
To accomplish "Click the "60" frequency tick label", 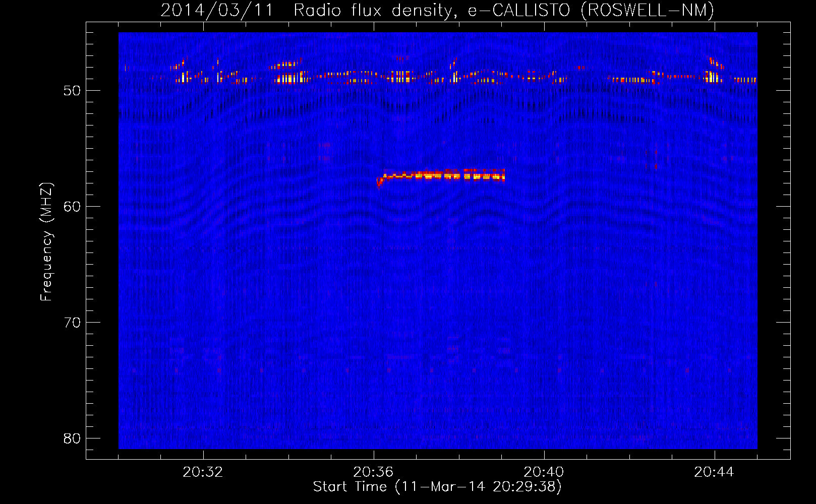I will point(72,207).
